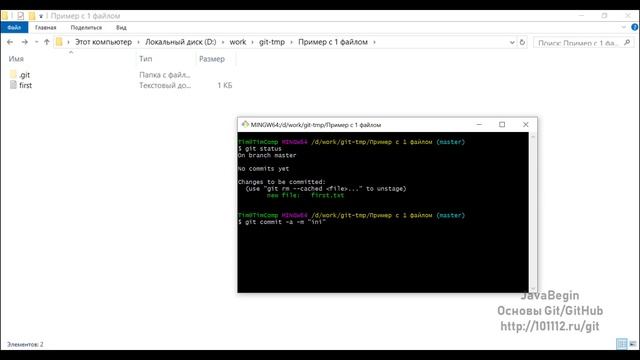The height and width of the screenshot is (360, 640).
Task: Open Quick Access Toolbar customize dropdown
Action: 41,16
